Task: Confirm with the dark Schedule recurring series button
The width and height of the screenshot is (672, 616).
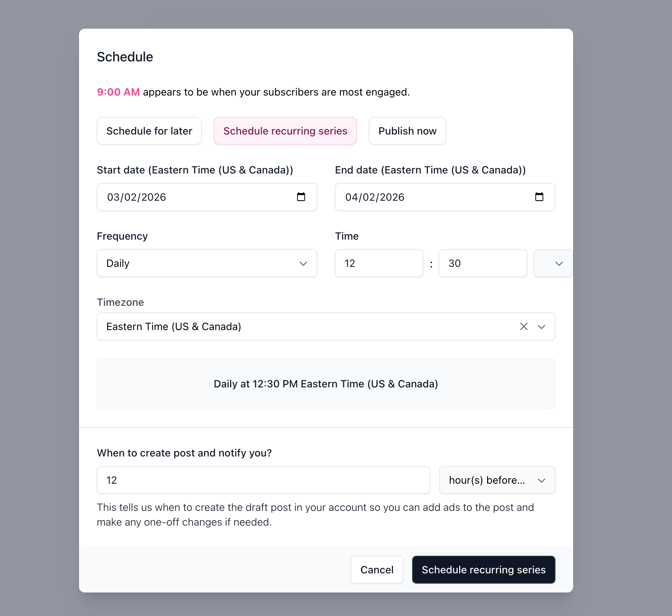Action: (483, 570)
